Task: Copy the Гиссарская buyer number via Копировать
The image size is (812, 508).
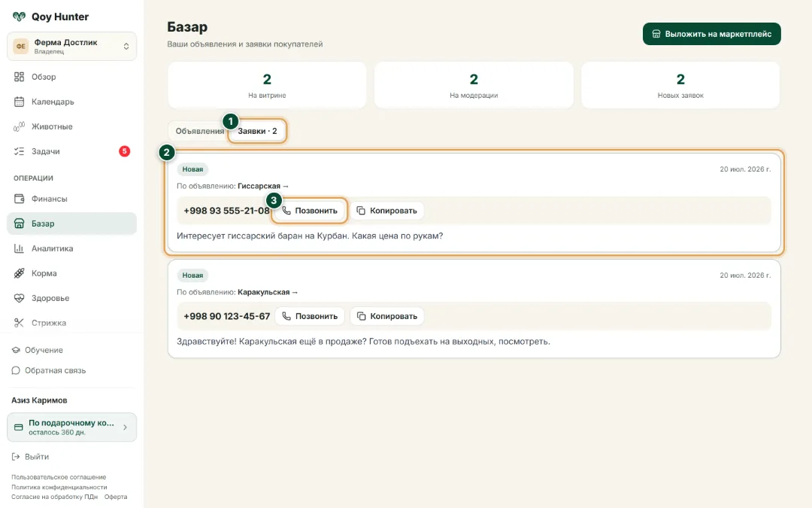Action: 387,211
